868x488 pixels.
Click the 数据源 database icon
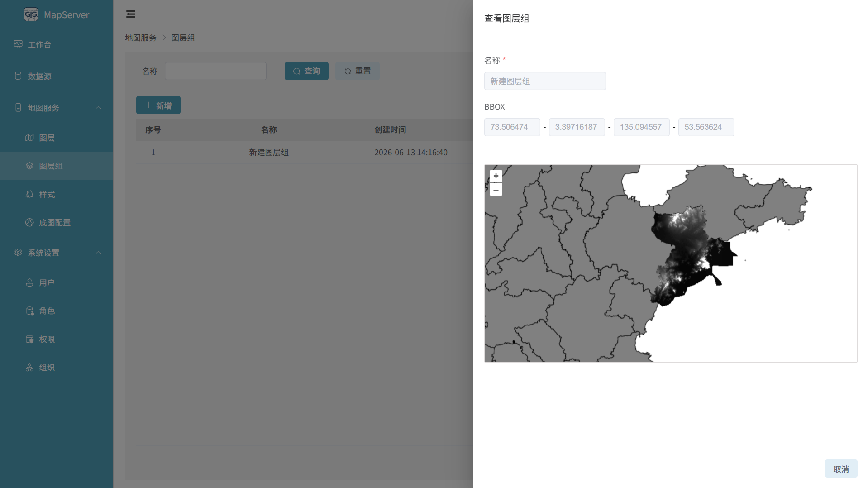point(18,76)
